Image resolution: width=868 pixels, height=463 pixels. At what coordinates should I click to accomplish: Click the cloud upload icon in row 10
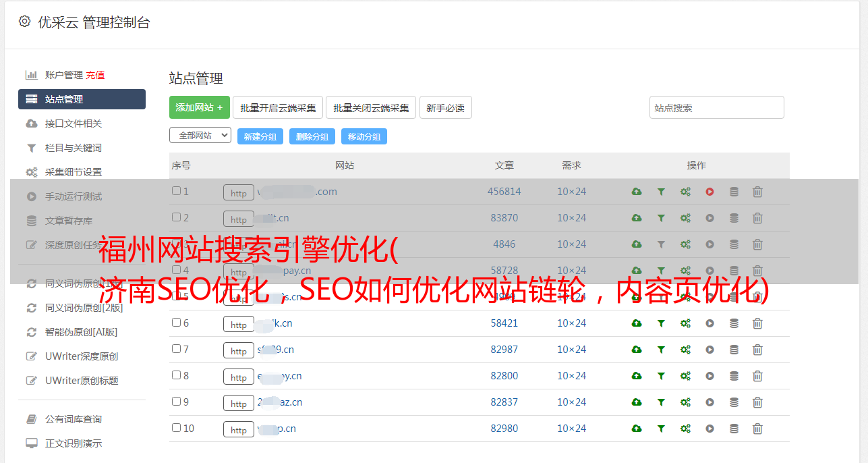pos(637,429)
